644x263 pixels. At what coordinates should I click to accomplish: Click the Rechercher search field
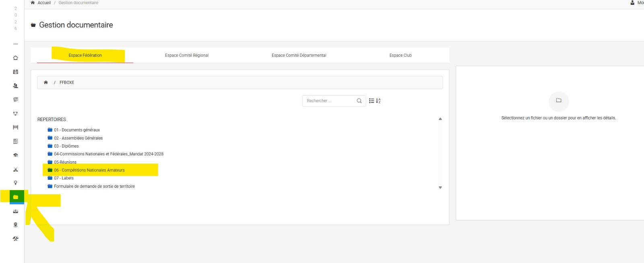(328, 101)
